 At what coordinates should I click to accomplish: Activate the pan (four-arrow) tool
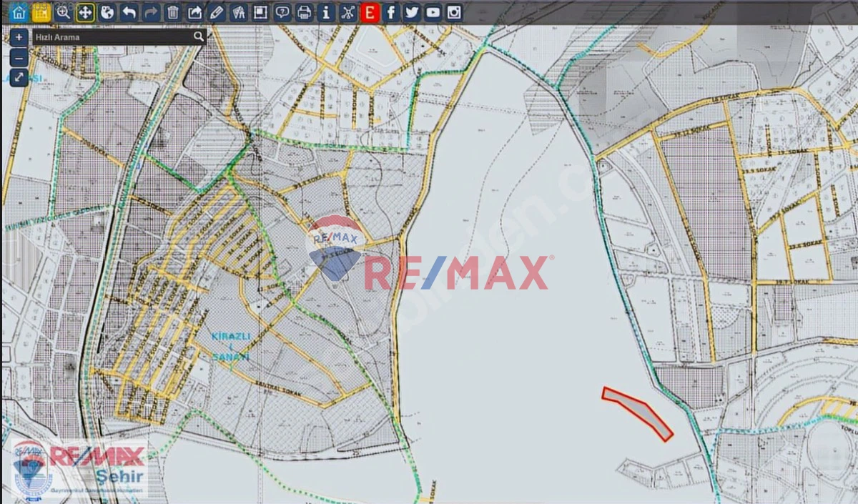point(86,12)
